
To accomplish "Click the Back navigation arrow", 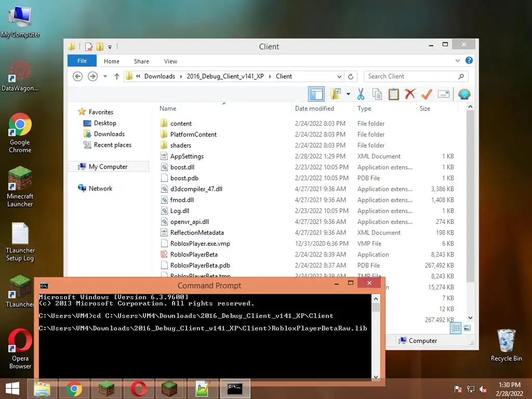I will tap(78, 76).
